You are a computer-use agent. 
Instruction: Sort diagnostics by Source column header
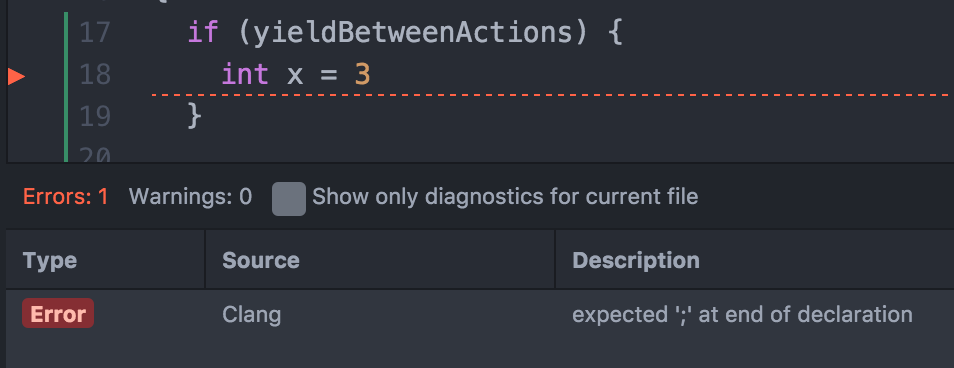click(260, 260)
